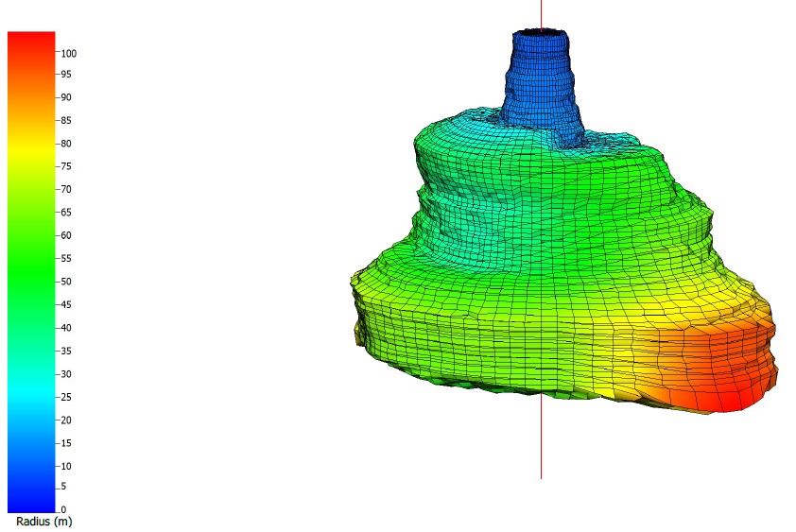Screen dimensions: 796x532
Task: Click the 100 tick label on the legend
Action: [x=68, y=53]
